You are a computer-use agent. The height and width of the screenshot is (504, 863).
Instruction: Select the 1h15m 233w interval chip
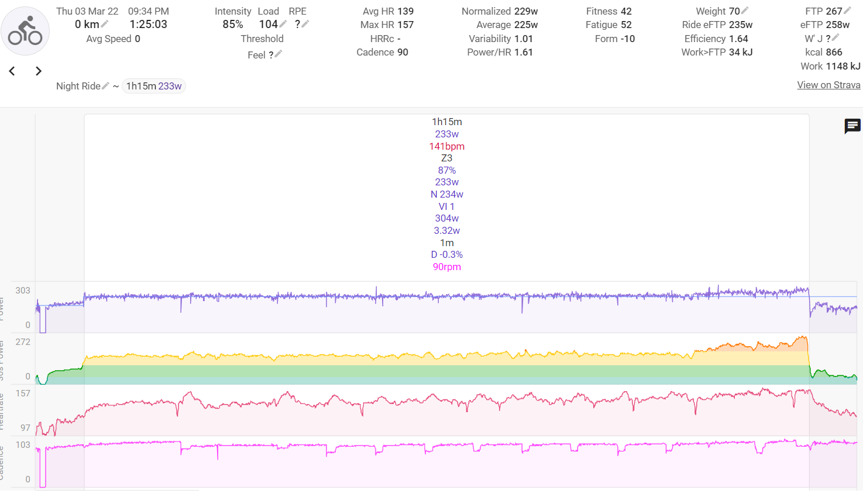(x=154, y=86)
